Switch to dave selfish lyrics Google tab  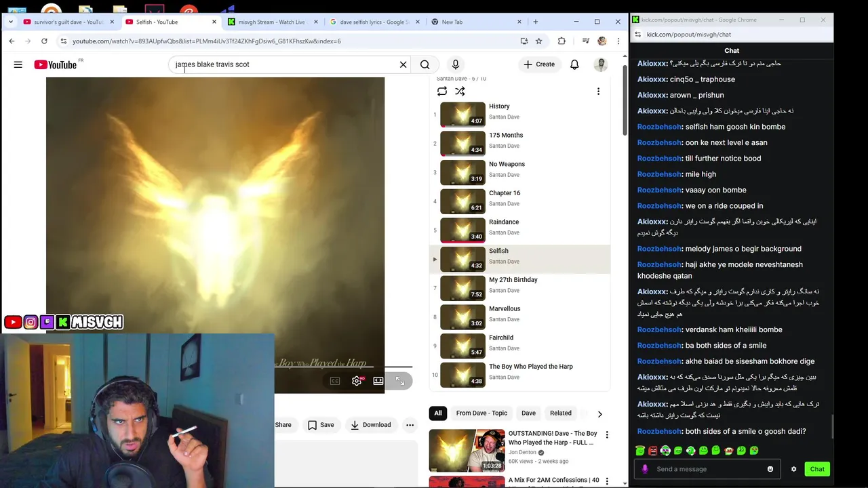(374, 22)
